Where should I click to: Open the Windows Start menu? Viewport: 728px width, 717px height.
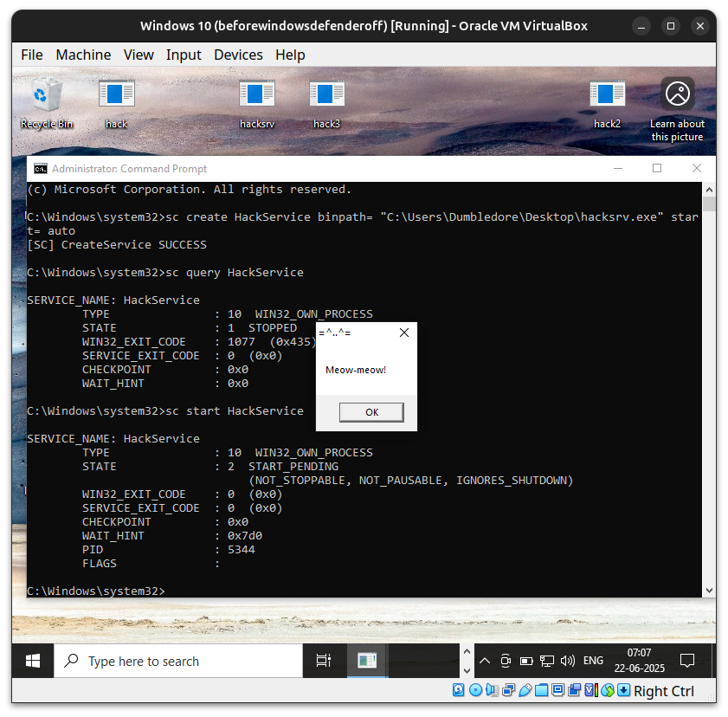pyautogui.click(x=33, y=661)
